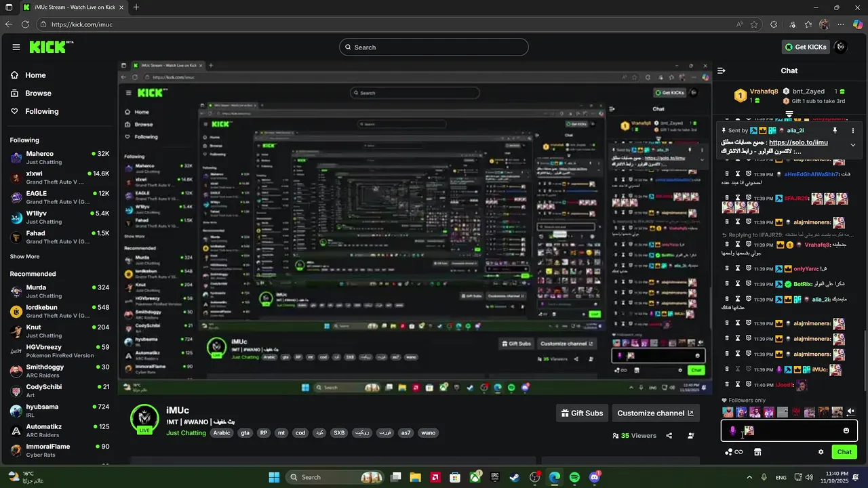Open recommended channel Knut

[59, 331]
